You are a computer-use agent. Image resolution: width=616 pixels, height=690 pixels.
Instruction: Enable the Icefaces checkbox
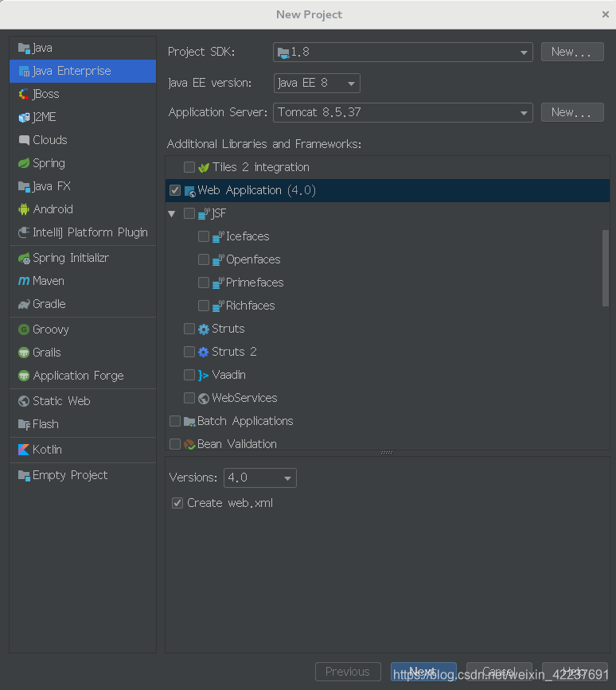pos(203,236)
